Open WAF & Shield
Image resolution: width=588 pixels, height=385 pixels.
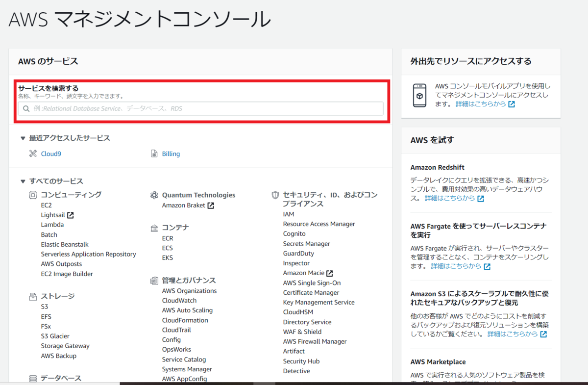point(302,332)
